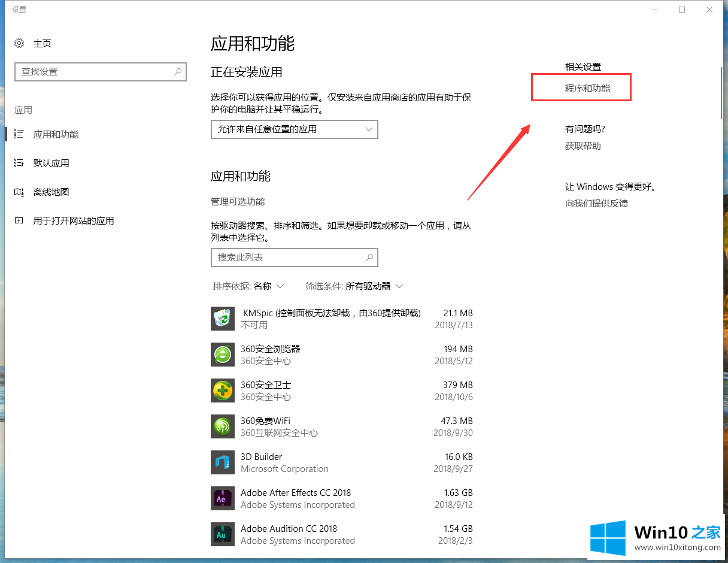Select Adobe Audition CC 2018 entry name

(x=289, y=528)
